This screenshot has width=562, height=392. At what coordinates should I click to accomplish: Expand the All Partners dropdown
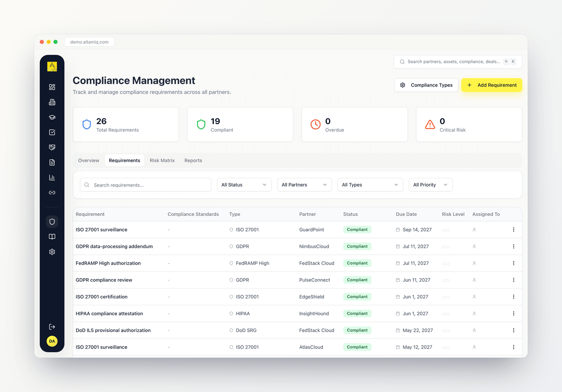[x=304, y=185]
